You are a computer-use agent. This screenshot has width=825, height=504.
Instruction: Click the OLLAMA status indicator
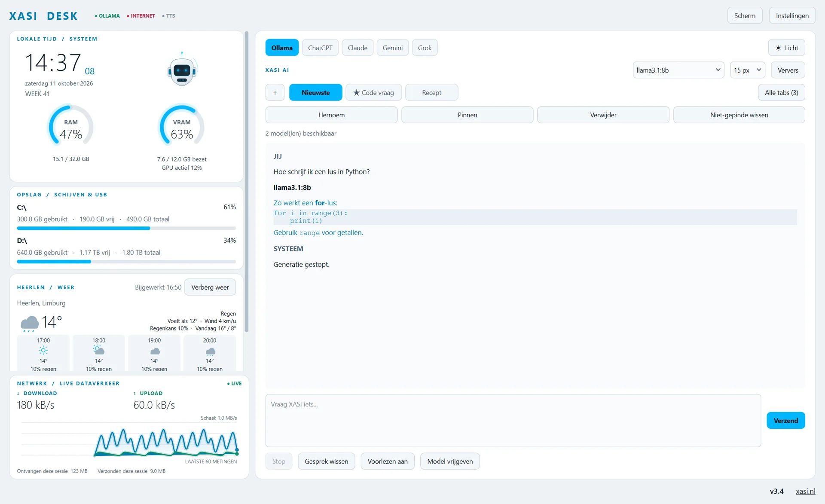pos(107,16)
